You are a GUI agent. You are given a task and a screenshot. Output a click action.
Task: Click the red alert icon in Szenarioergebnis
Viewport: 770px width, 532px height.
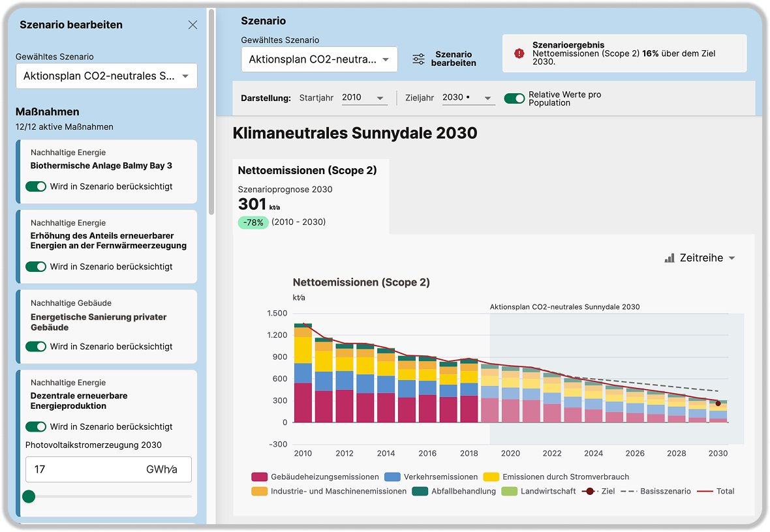click(x=519, y=53)
